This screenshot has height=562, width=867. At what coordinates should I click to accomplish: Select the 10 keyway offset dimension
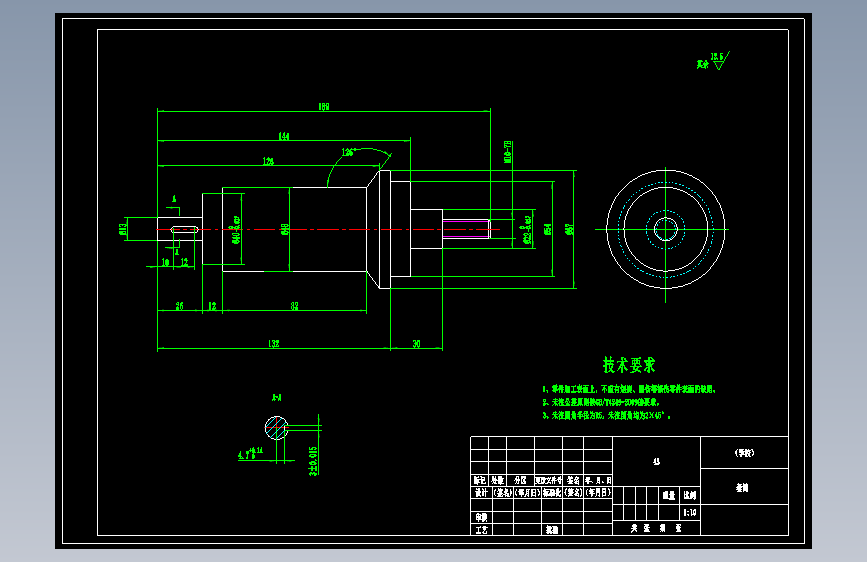pos(165,262)
